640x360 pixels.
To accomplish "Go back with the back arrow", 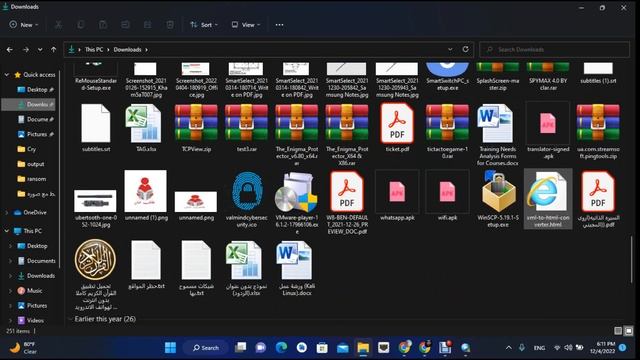I will [x=10, y=49].
